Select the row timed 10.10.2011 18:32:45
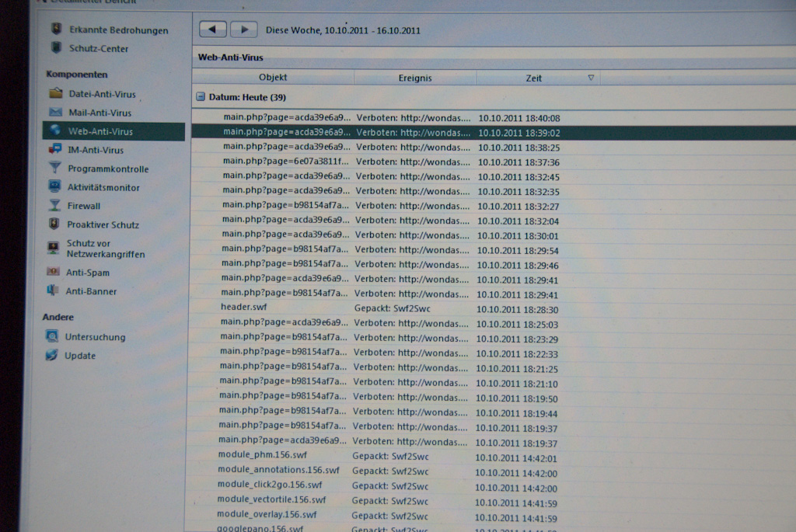 [x=494, y=176]
